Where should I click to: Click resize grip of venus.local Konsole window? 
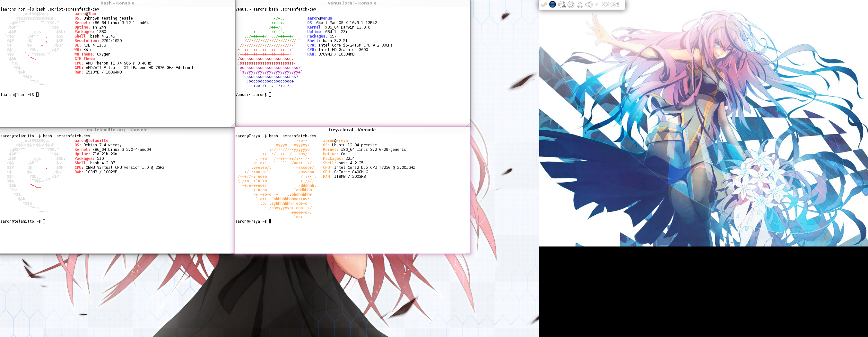468,125
